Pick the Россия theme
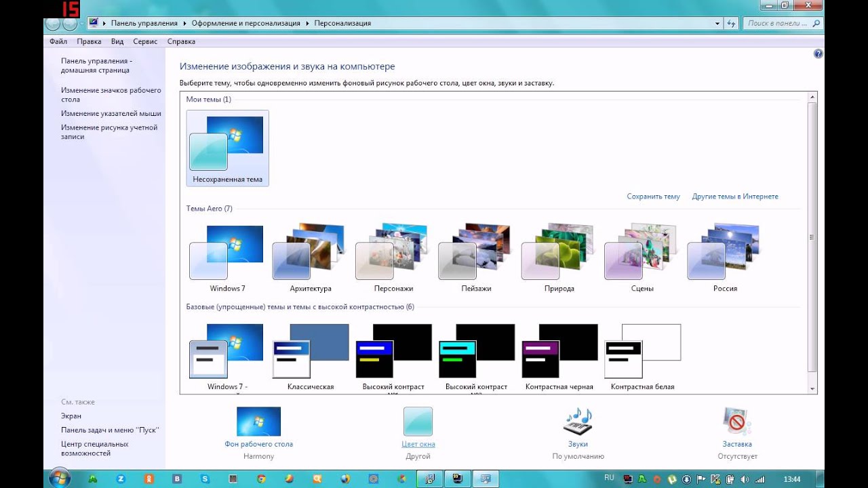This screenshot has width=868, height=488. coord(724,259)
